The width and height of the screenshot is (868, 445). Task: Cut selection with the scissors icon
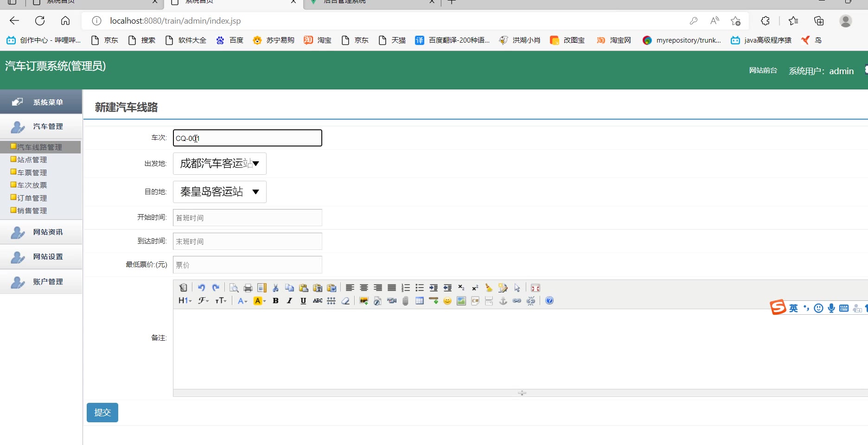276,288
